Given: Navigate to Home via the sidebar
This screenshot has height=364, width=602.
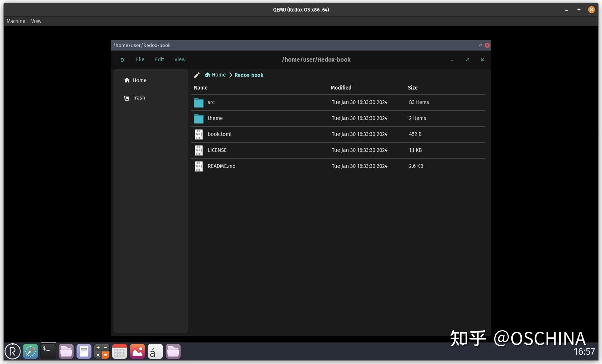Looking at the screenshot, I should tap(139, 80).
